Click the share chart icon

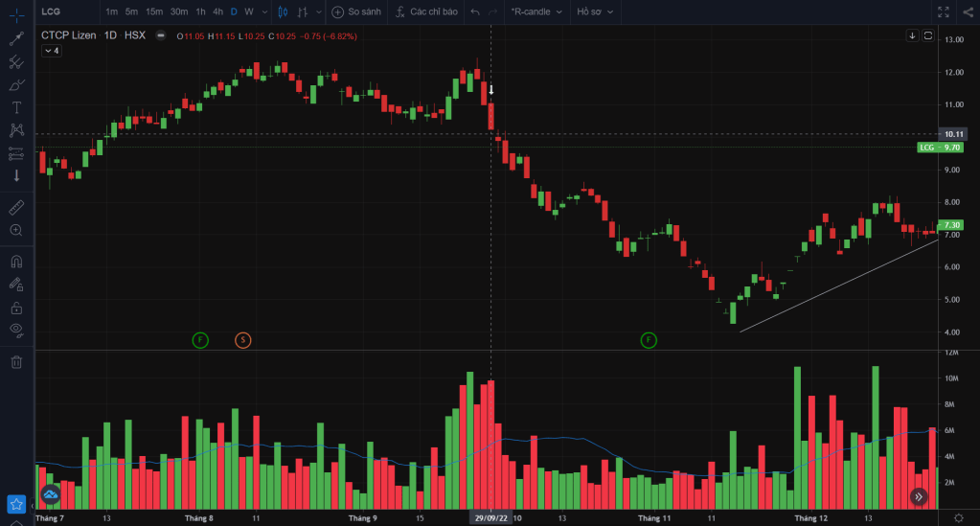tap(967, 11)
